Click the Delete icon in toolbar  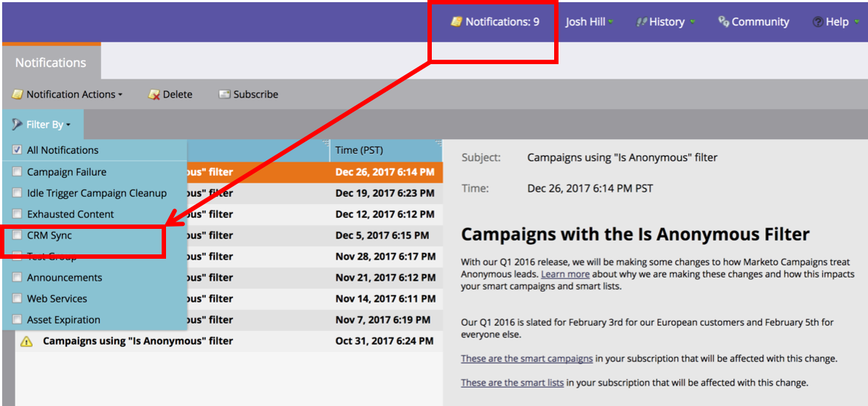154,95
